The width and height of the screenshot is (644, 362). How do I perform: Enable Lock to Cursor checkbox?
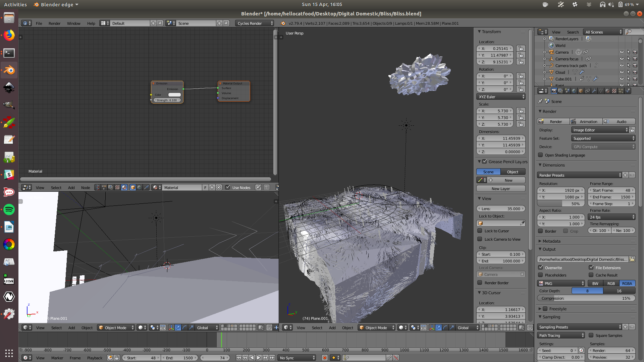(480, 231)
